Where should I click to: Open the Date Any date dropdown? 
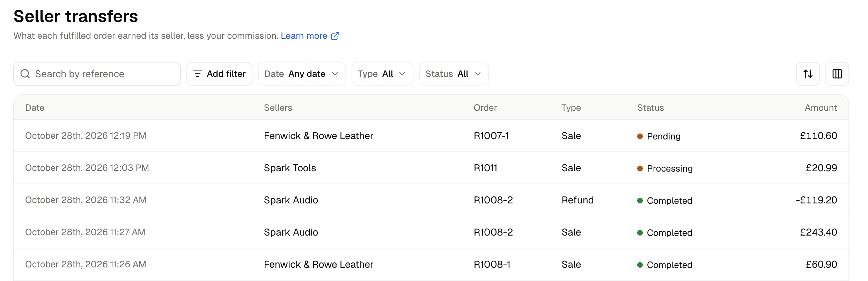pos(302,74)
